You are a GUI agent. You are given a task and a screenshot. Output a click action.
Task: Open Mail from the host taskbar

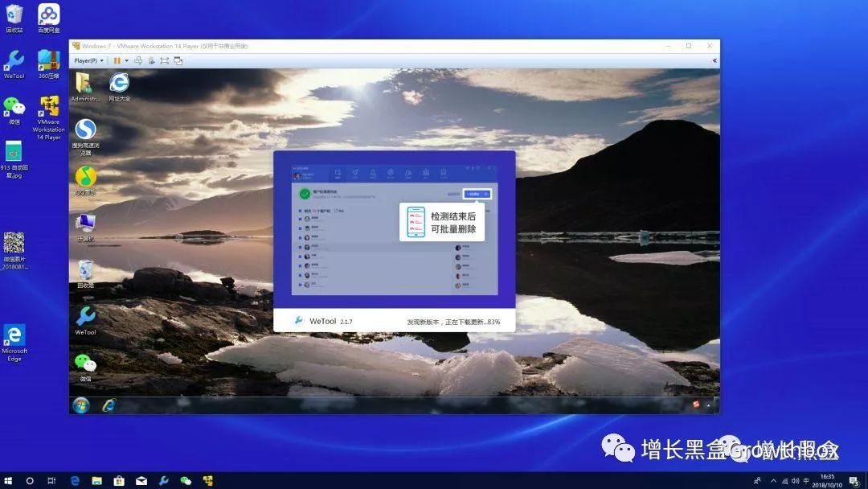141,481
